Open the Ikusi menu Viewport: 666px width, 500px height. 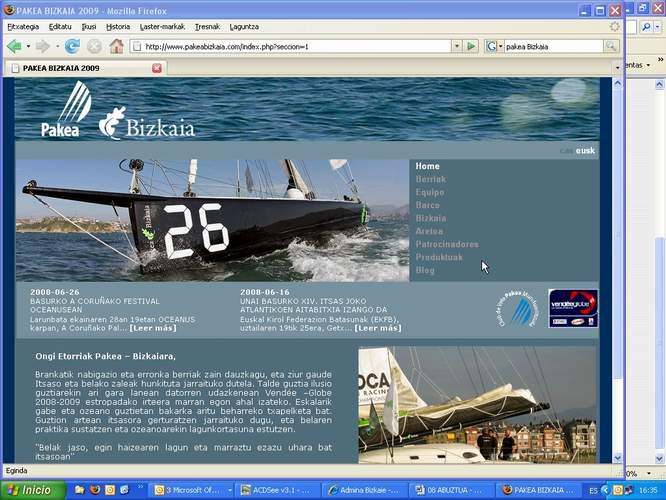click(89, 26)
